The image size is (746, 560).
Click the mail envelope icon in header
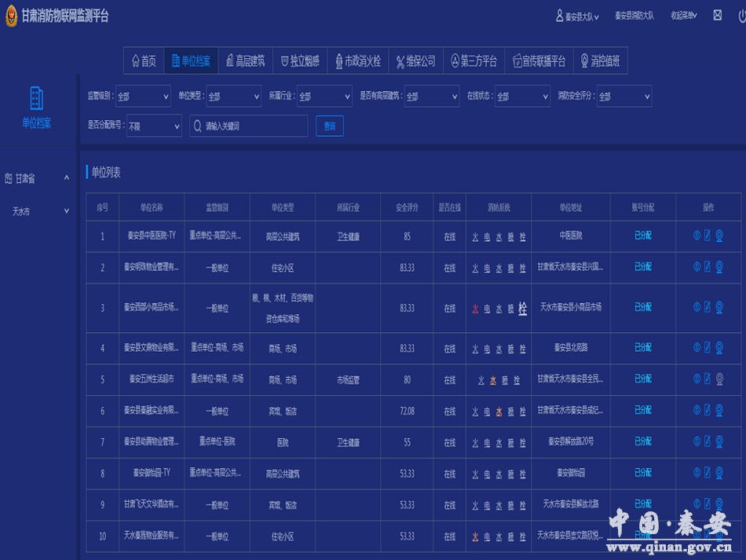(717, 16)
